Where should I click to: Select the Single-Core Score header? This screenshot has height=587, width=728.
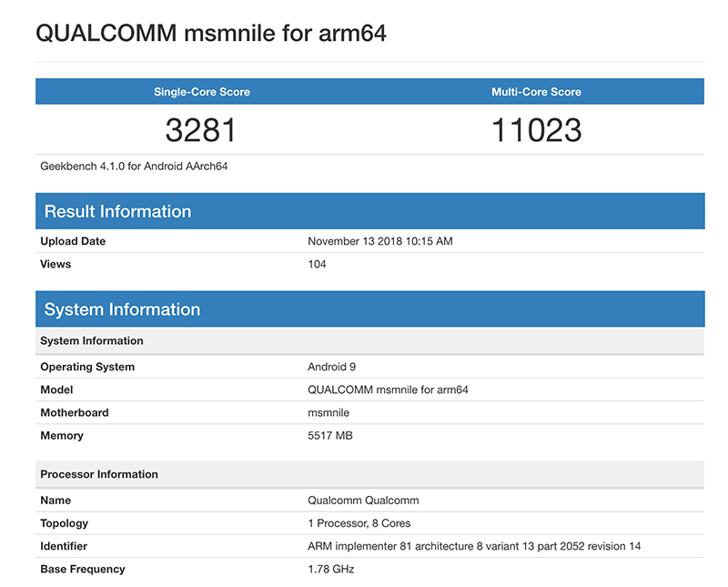click(x=201, y=91)
